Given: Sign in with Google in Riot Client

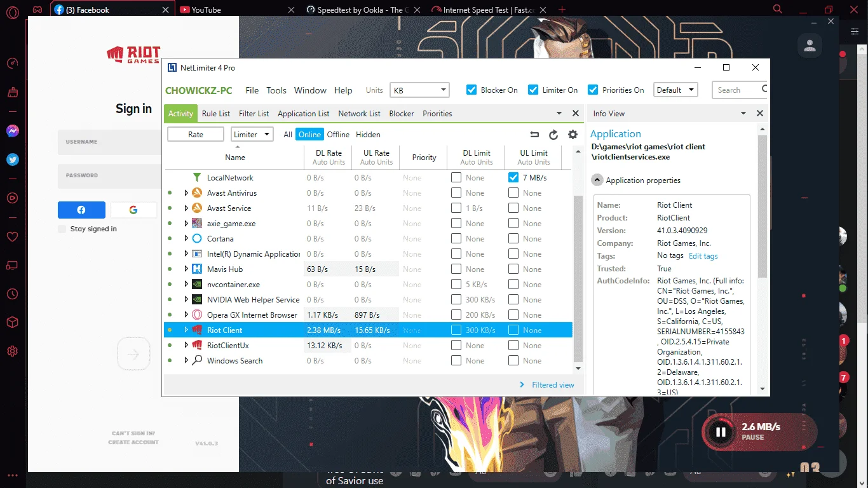Looking at the screenshot, I should tap(133, 210).
